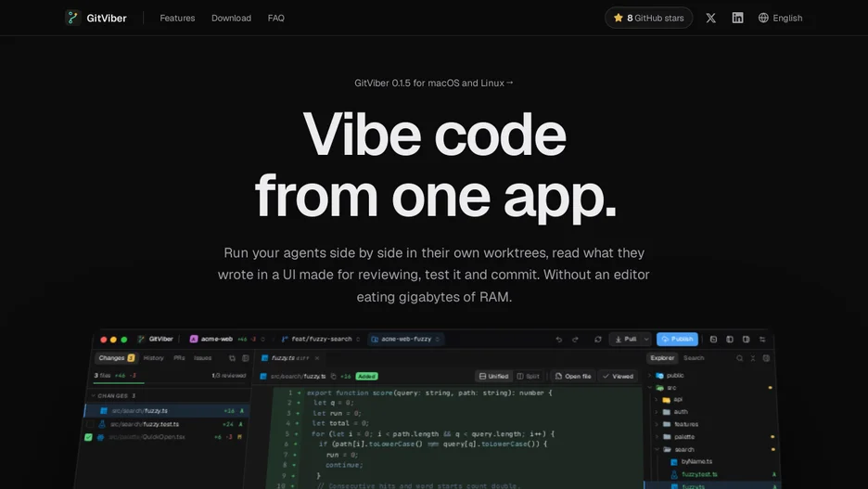Click the 8 GitHub stars button
868x489 pixels.
click(x=648, y=18)
